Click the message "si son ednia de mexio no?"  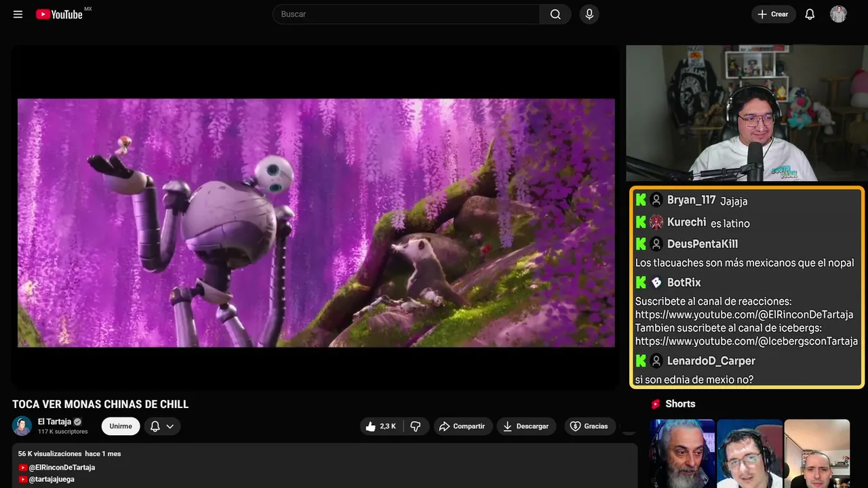[694, 380]
